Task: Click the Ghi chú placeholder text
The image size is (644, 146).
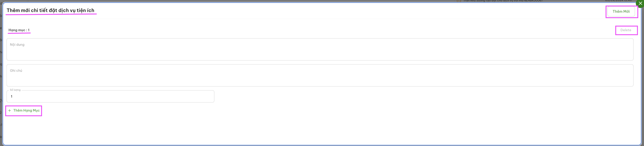Action: 16,71
